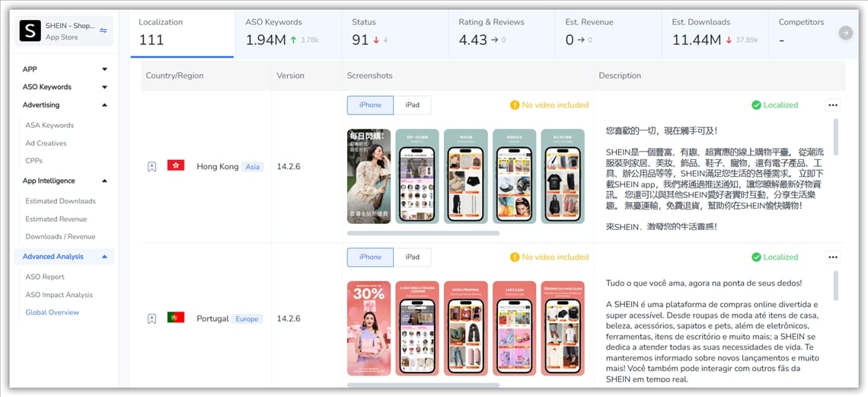Open the three-dot menu for Hong Kong
The height and width of the screenshot is (397, 868).
(832, 105)
